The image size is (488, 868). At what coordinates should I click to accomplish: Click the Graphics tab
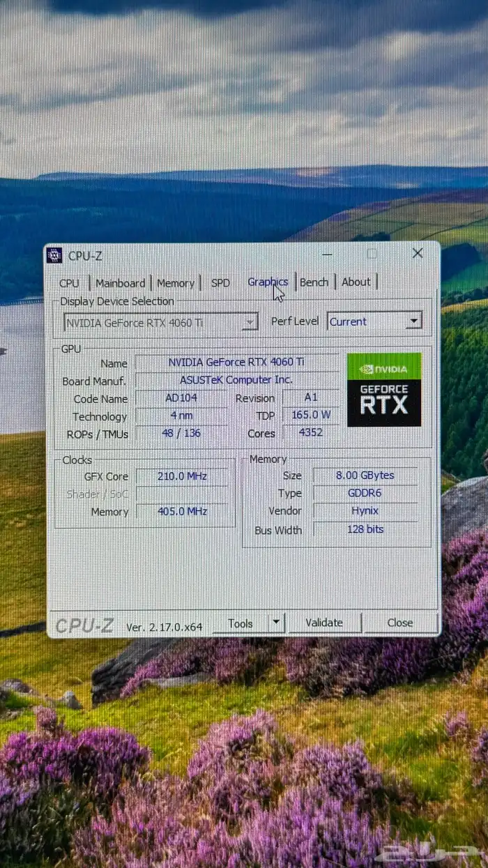click(x=267, y=282)
